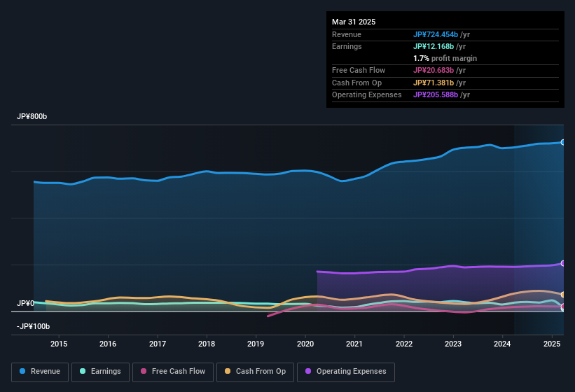
Task: Click the JP¥724.454b revenue value
Action: pyautogui.click(x=436, y=34)
